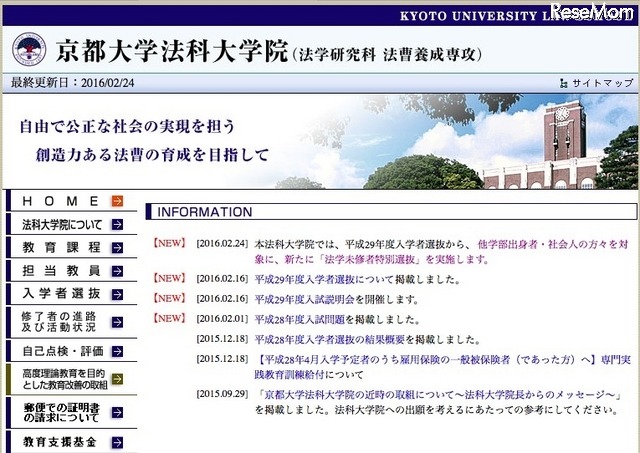Click the arrow icon beside 法科大学院について
The width and height of the screenshot is (640, 453).
click(117, 224)
